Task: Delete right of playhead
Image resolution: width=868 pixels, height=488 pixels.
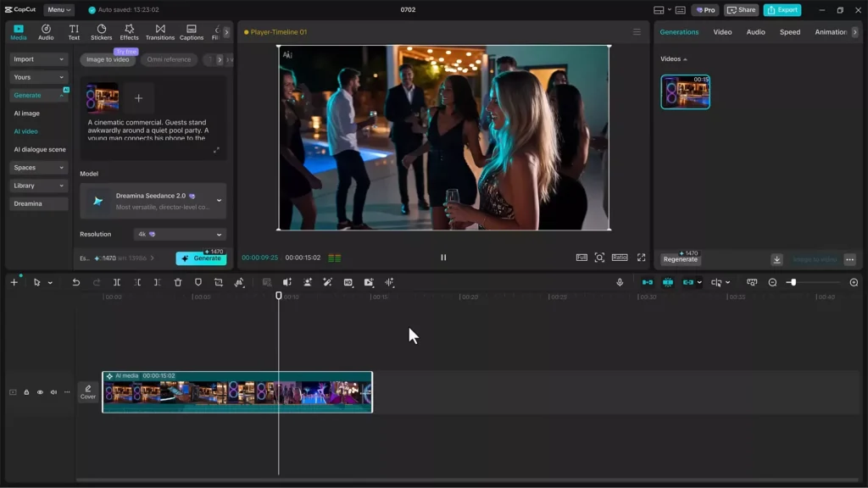Action: tap(157, 282)
